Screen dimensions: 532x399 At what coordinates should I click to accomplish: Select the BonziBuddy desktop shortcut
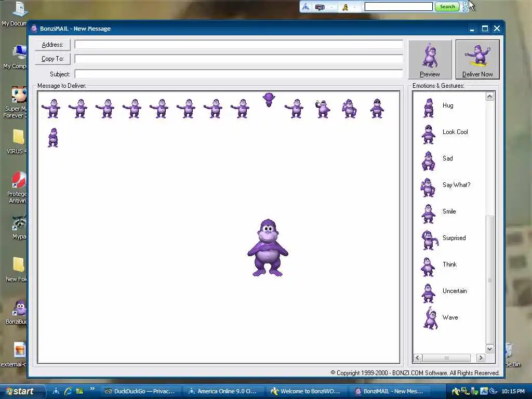pos(16,312)
